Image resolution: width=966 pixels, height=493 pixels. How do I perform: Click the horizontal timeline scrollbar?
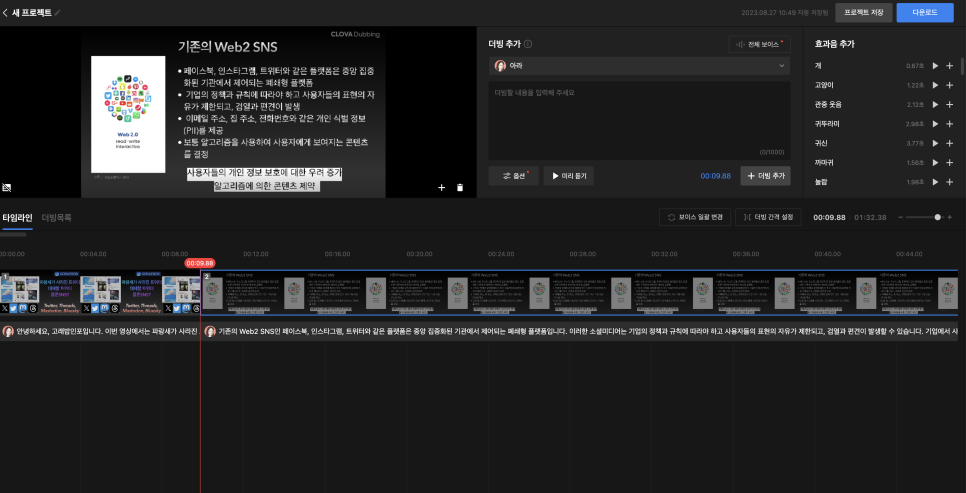click(14, 235)
